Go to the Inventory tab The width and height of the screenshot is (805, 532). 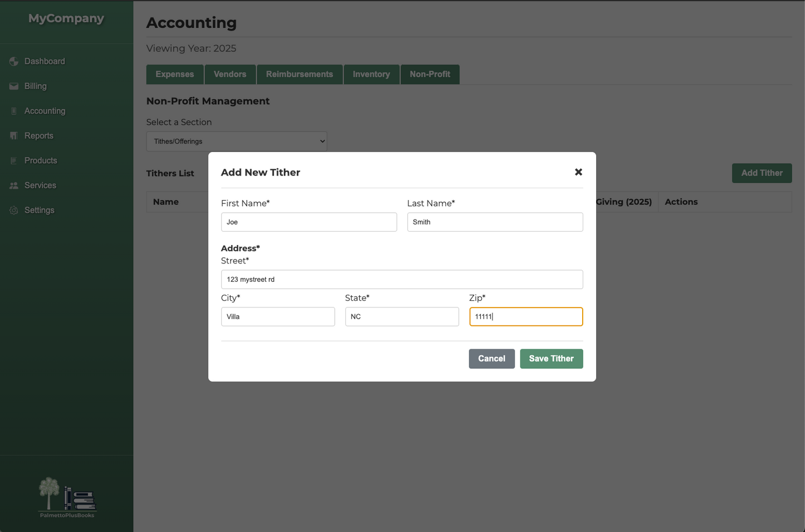[371, 75]
